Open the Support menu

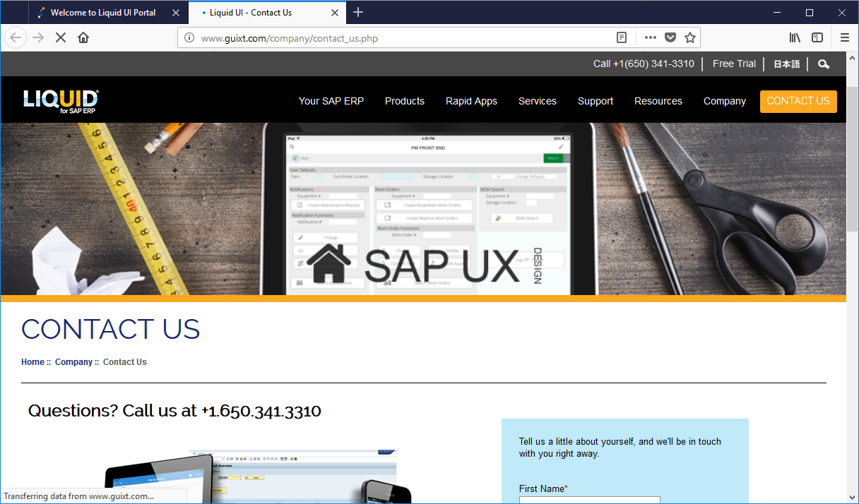coord(596,101)
